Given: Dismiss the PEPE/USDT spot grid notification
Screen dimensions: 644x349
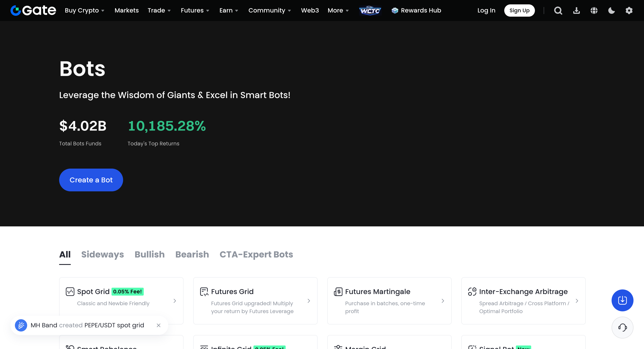Looking at the screenshot, I should click(x=159, y=325).
